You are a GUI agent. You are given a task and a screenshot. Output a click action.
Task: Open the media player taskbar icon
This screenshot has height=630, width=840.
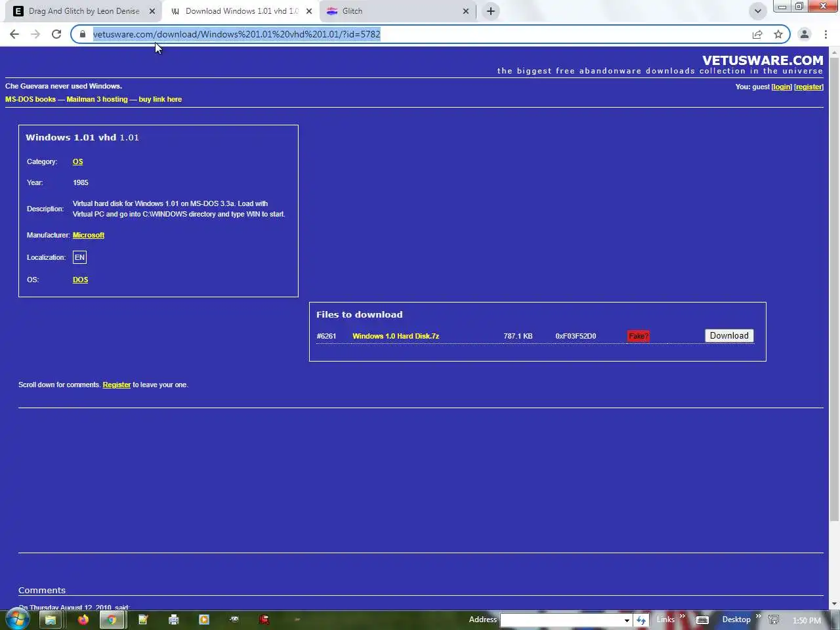pos(203,619)
